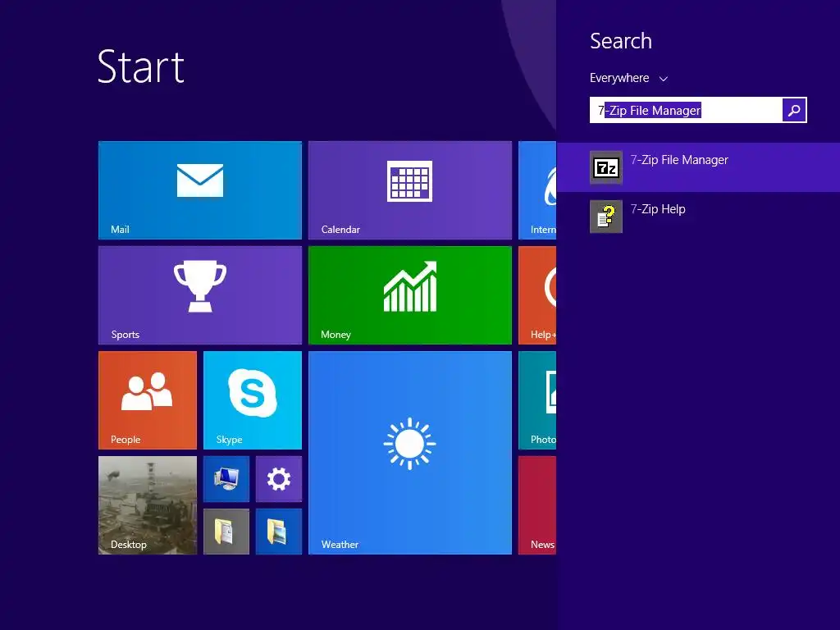Launch the Internet Explorer tile
The image size is (840, 630).
[537, 190]
